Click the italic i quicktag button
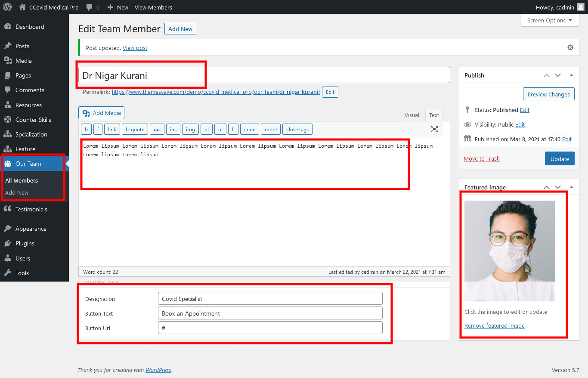588x378 pixels. click(x=98, y=129)
